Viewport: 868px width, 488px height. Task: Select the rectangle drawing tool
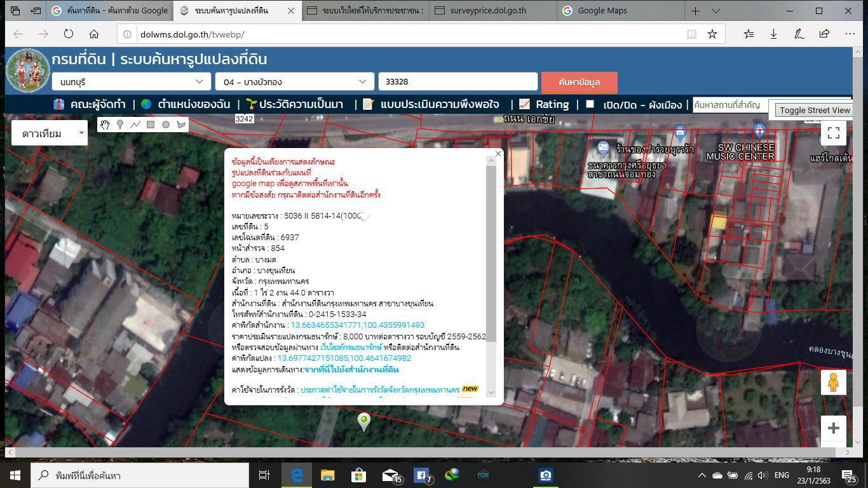151,125
